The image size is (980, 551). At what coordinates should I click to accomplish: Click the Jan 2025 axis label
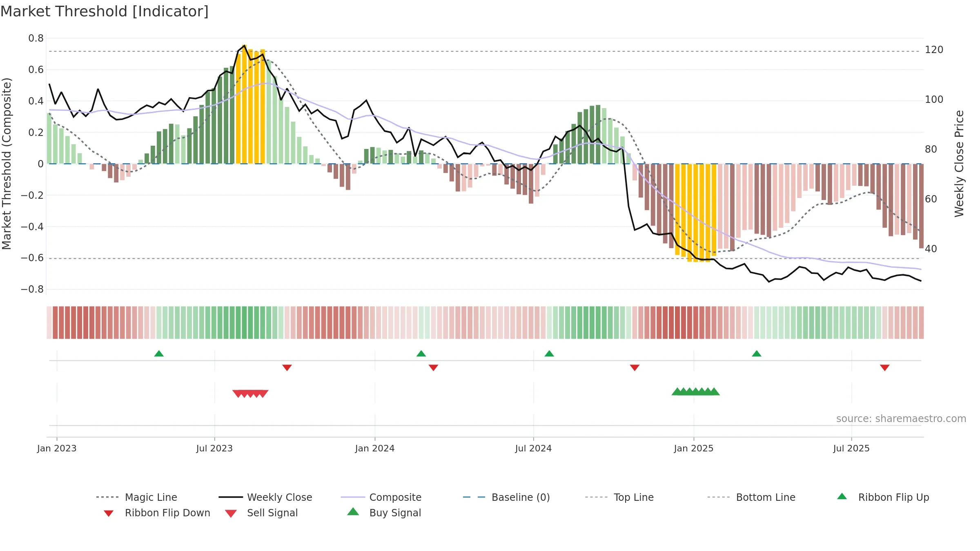pos(694,448)
